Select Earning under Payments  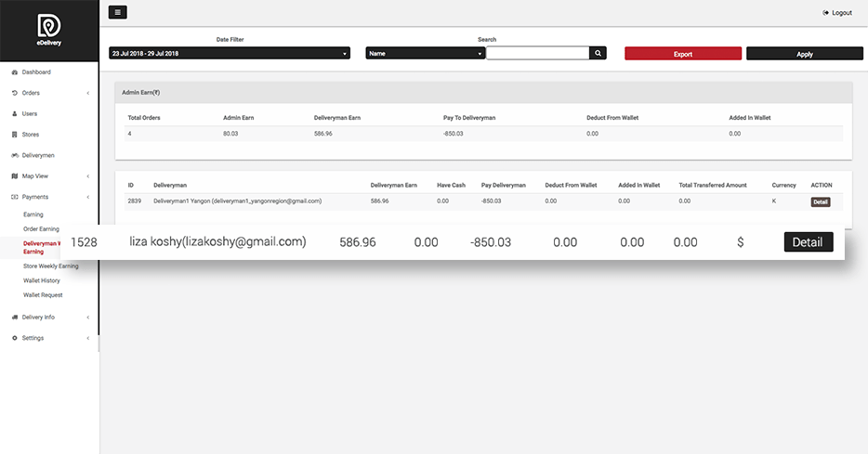coord(33,214)
